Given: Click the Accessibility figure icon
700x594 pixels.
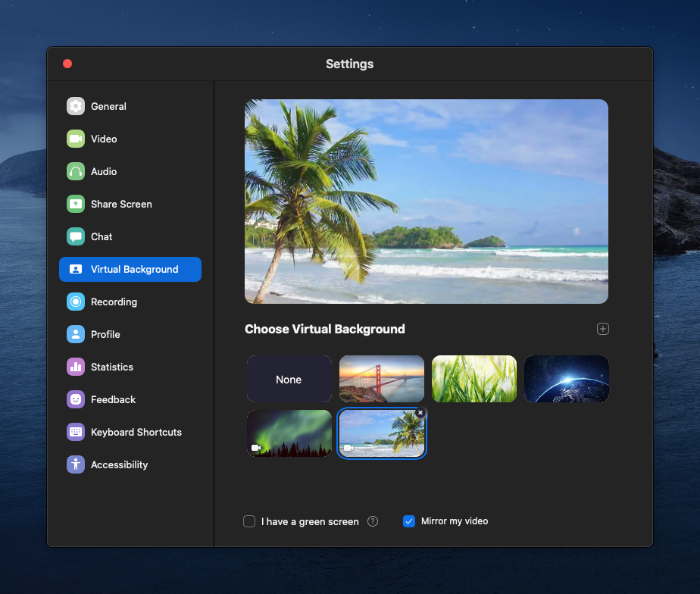Looking at the screenshot, I should point(76,464).
